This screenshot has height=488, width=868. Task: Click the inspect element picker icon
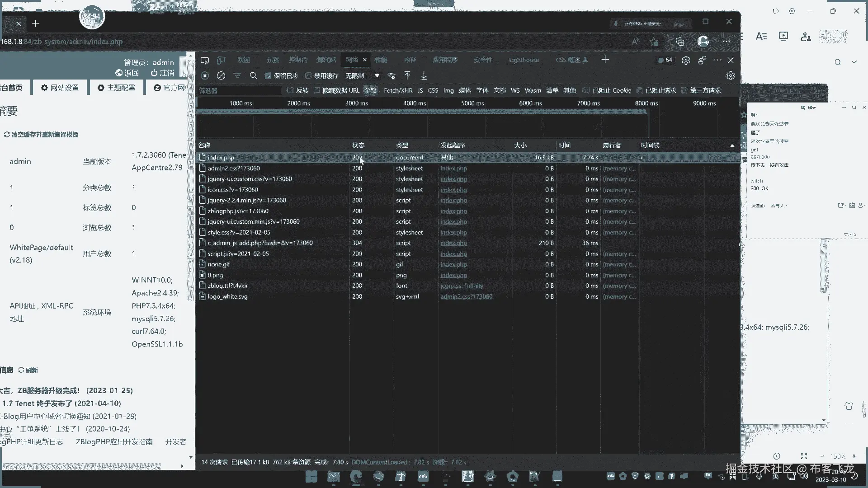(205, 60)
